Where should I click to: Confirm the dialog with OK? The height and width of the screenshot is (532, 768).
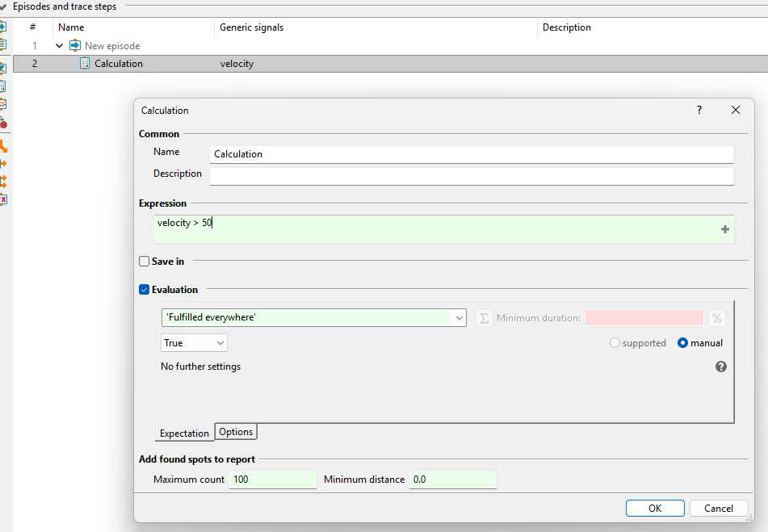point(655,508)
